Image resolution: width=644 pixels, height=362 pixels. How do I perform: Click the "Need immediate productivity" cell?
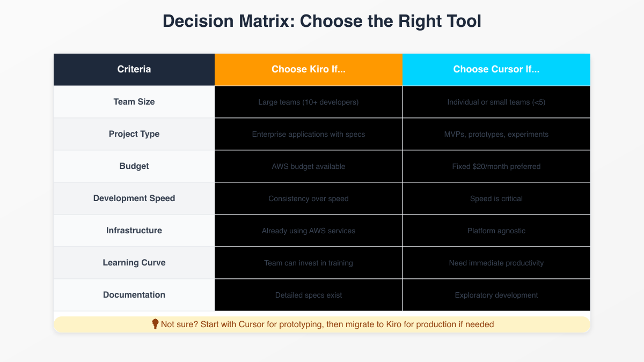496,263
